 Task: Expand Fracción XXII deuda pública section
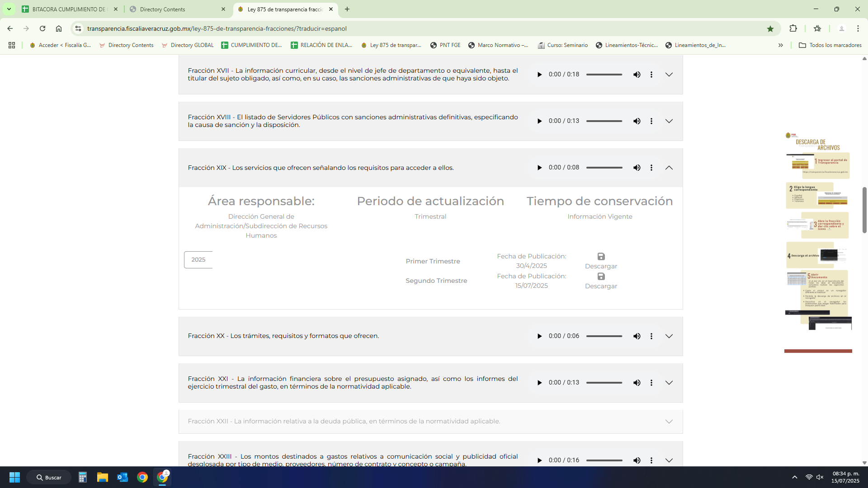[x=669, y=421]
